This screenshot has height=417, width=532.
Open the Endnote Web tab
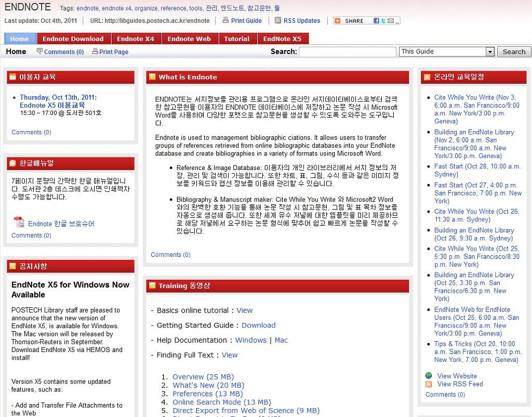point(189,38)
